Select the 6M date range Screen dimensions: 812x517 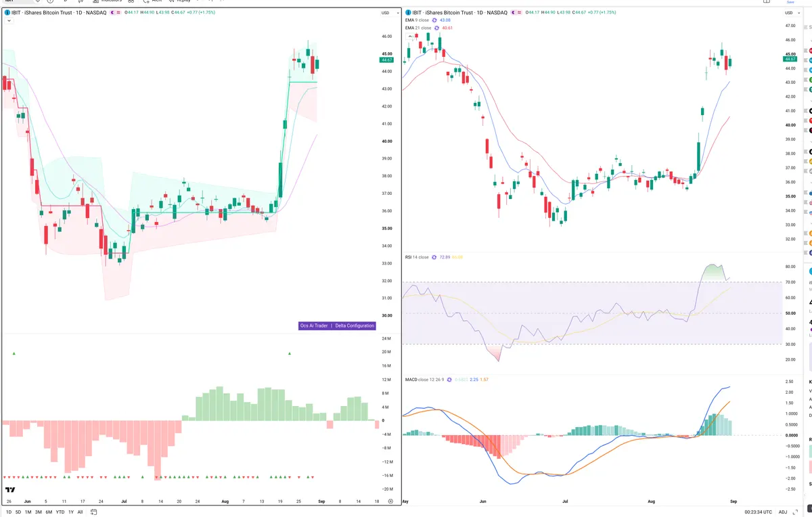point(49,512)
